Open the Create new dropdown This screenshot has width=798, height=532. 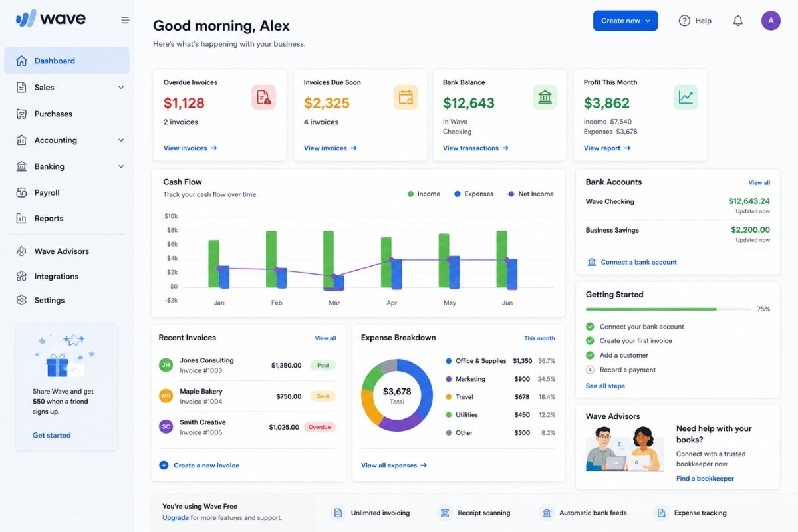pos(625,21)
